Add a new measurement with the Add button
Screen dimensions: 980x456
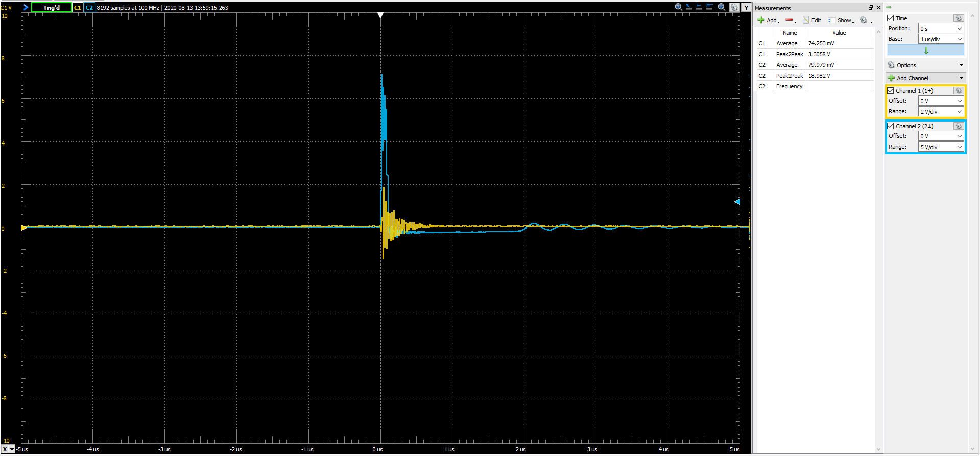click(x=768, y=20)
